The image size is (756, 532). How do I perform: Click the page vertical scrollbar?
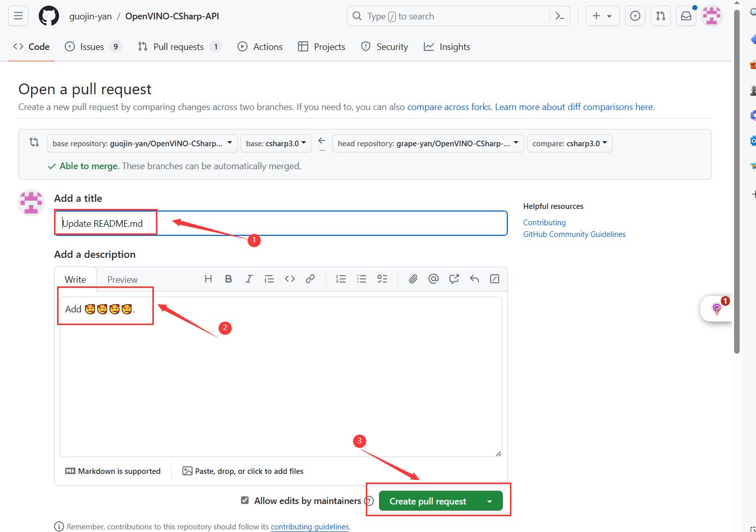tap(737, 181)
